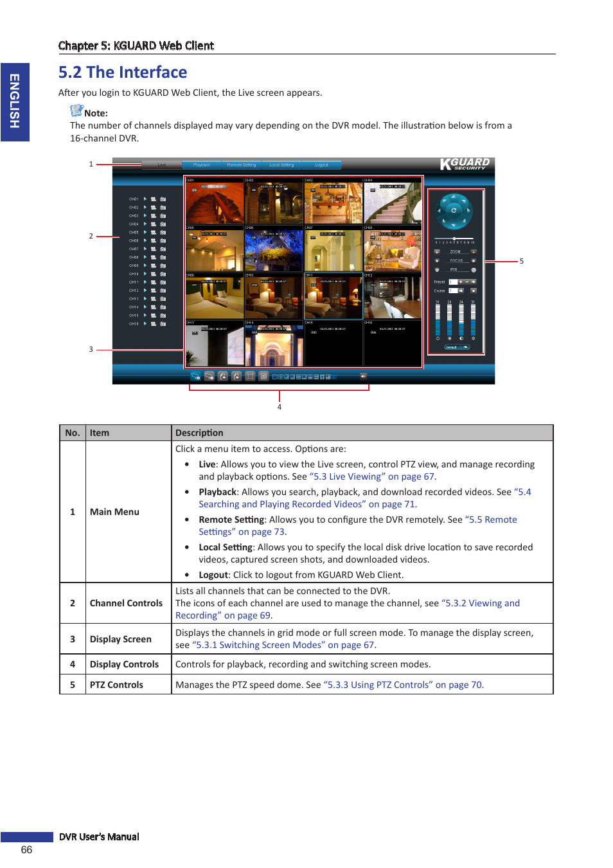Click the Default button in PTZ panel
The width and height of the screenshot is (613, 868).
click(457, 347)
